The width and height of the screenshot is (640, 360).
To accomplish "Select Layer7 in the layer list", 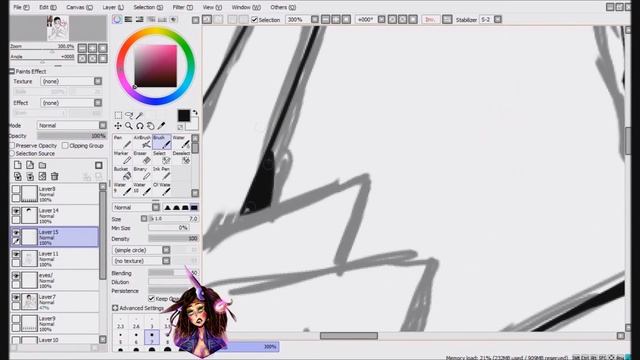I will coord(55,302).
